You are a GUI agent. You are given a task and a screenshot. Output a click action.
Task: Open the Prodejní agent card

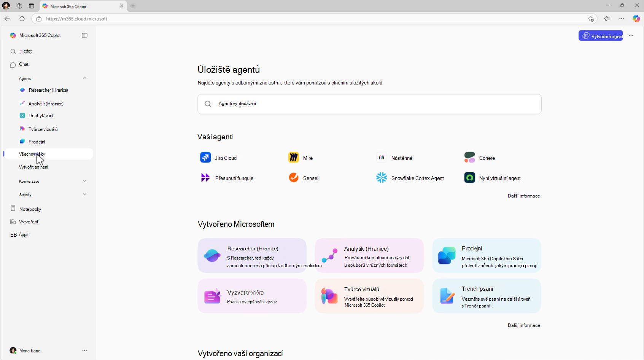487,255
